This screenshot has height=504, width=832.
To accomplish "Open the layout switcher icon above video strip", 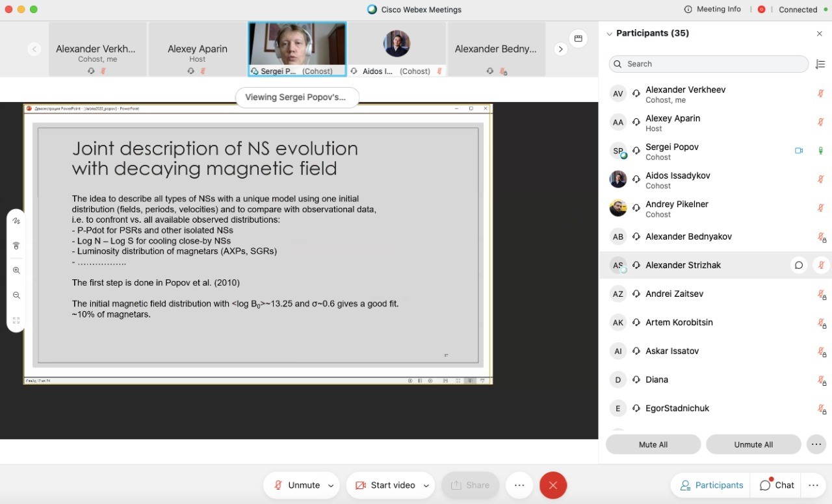I will [x=578, y=38].
